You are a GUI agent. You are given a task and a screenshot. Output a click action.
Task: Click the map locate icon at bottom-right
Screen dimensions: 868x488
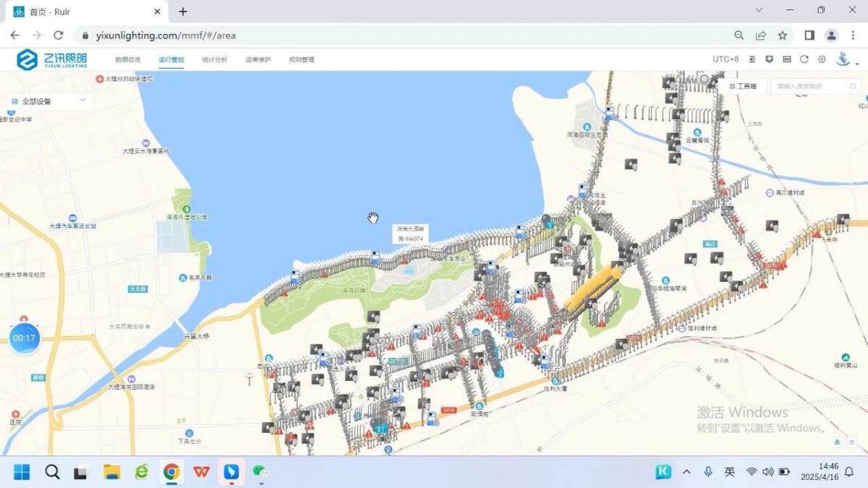[x=837, y=442]
